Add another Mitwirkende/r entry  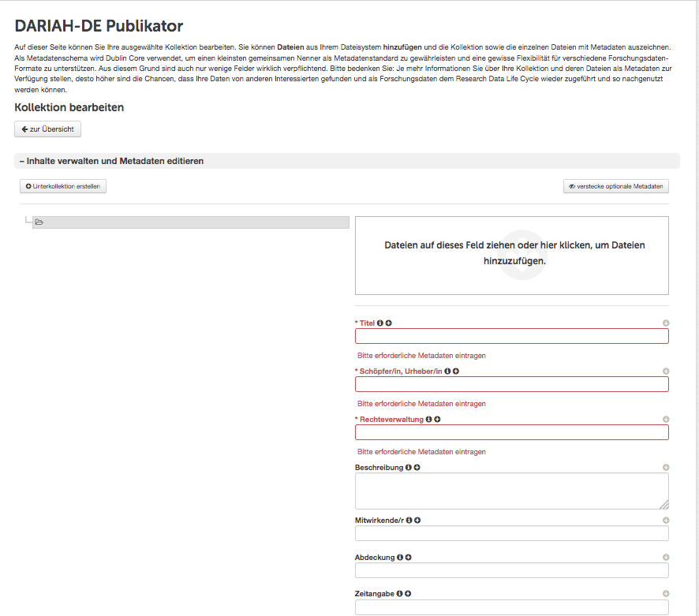(x=417, y=520)
